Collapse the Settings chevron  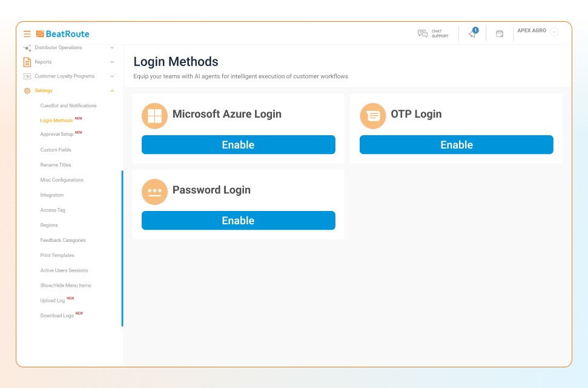(x=112, y=91)
